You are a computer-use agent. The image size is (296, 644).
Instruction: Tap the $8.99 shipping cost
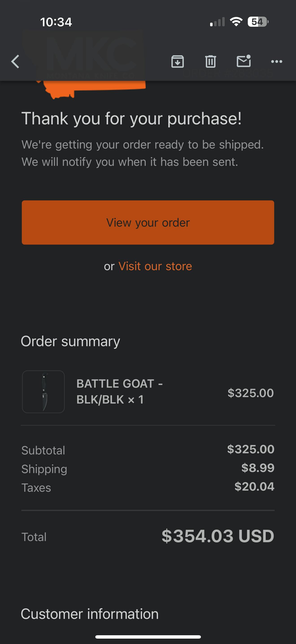(258, 468)
